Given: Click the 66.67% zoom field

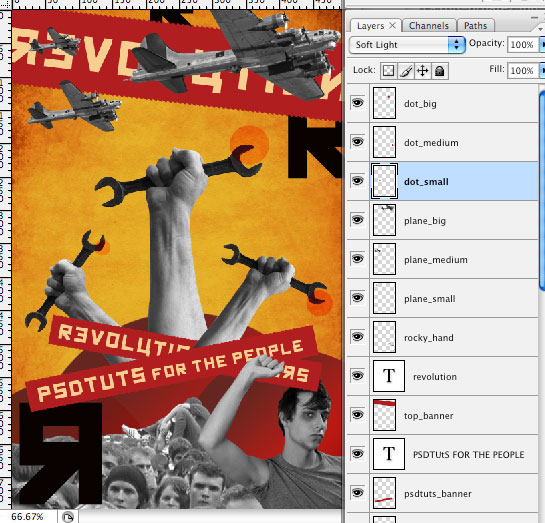Looking at the screenshot, I should (27, 517).
